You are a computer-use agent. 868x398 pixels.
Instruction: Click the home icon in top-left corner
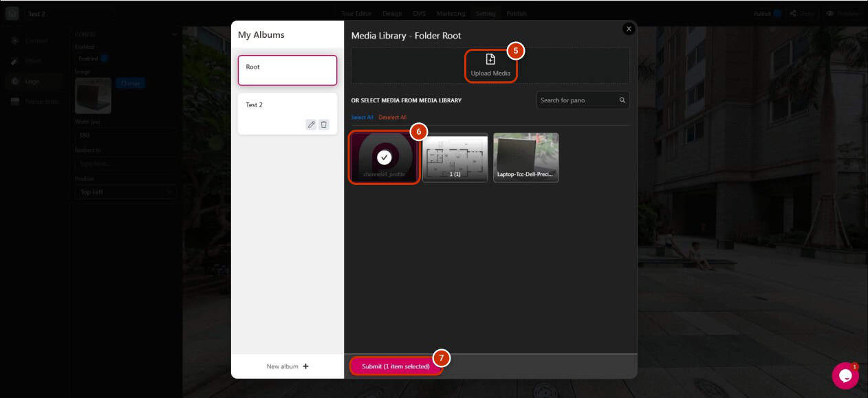coord(12,14)
